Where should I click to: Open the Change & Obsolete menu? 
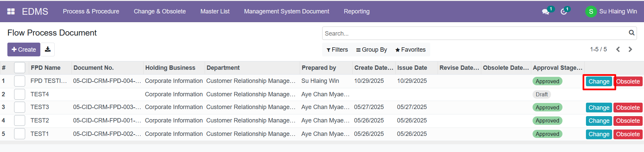pos(160,11)
